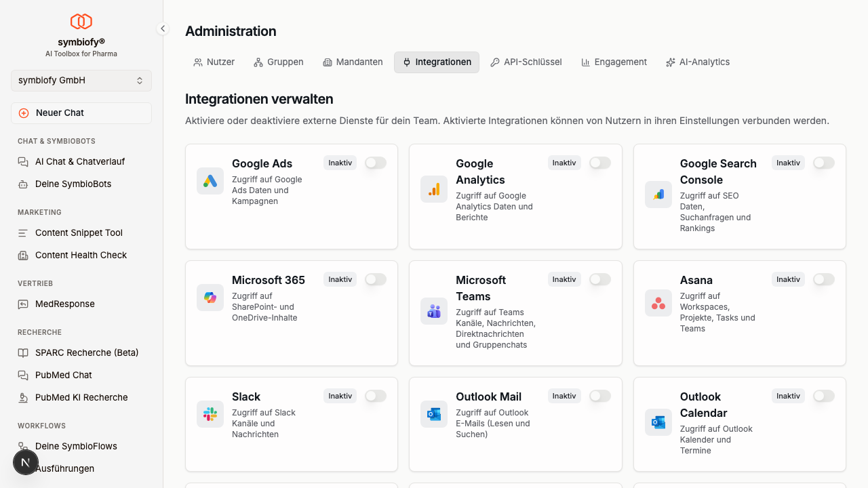This screenshot has height=488, width=868.
Task: Click the round N avatar button
Action: pyautogui.click(x=26, y=462)
